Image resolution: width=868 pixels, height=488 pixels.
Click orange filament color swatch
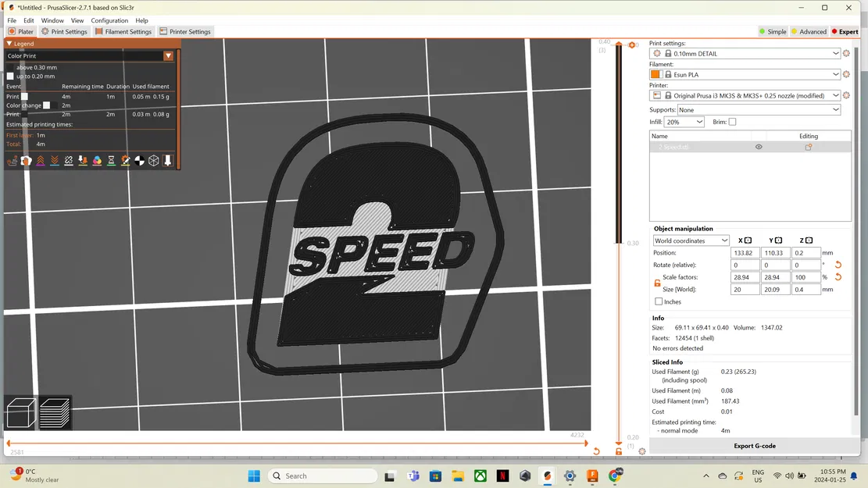pos(655,74)
